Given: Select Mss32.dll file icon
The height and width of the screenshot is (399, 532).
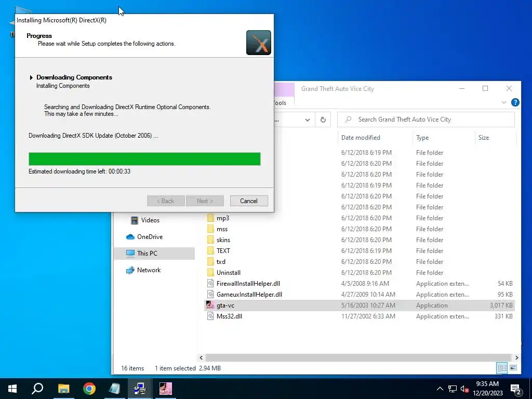Looking at the screenshot, I should point(211,316).
